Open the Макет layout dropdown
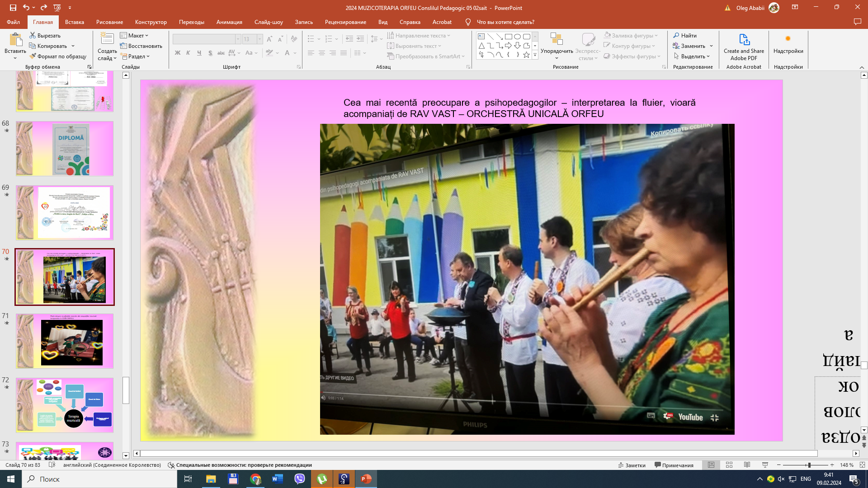The width and height of the screenshot is (868, 488). (134, 35)
